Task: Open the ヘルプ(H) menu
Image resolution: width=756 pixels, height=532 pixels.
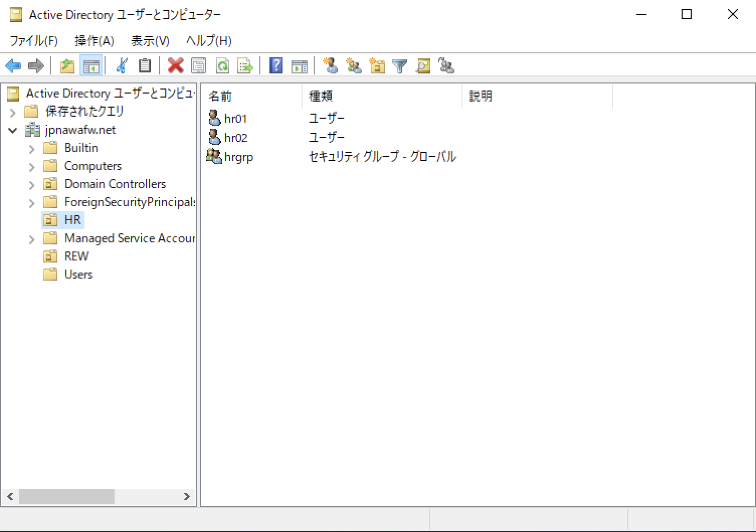Action: click(209, 41)
